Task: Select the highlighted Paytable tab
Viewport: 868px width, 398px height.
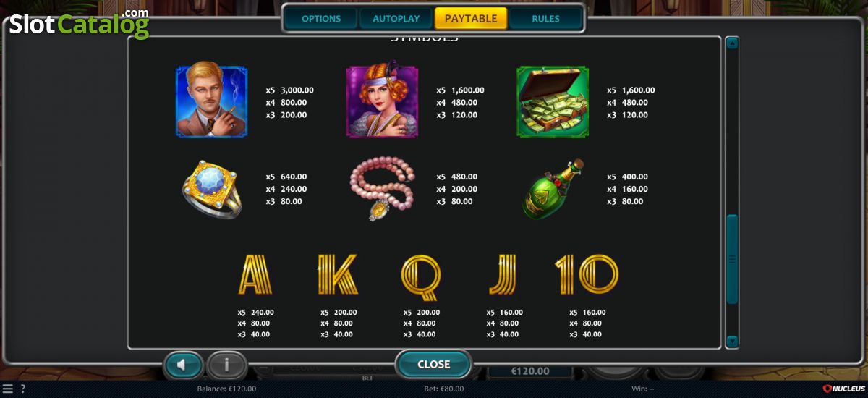Action: tap(471, 18)
